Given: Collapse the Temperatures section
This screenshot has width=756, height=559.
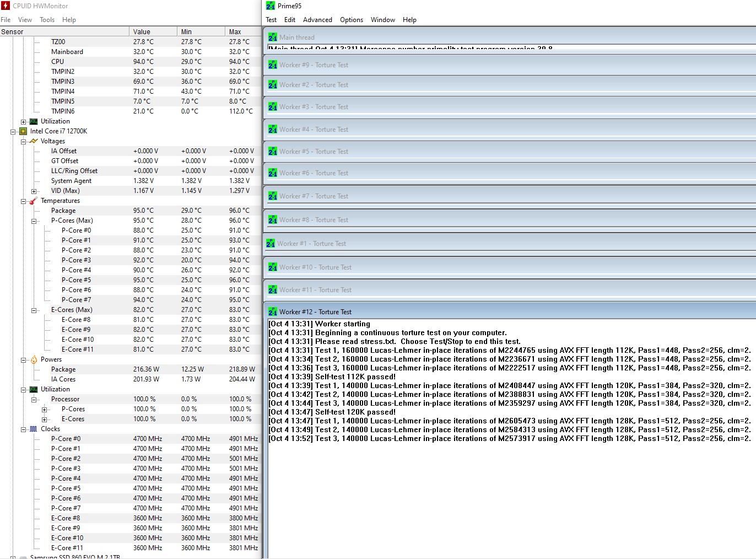Looking at the screenshot, I should [23, 201].
